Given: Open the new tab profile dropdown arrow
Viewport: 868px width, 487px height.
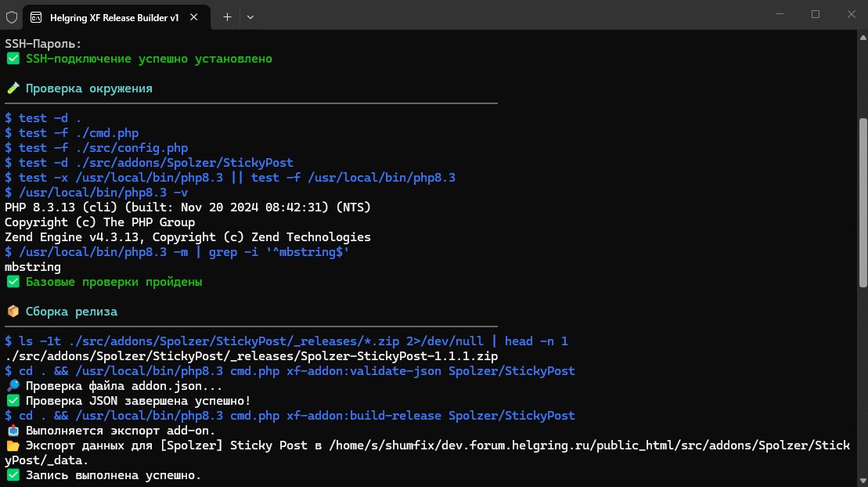Looking at the screenshot, I should click(x=250, y=17).
